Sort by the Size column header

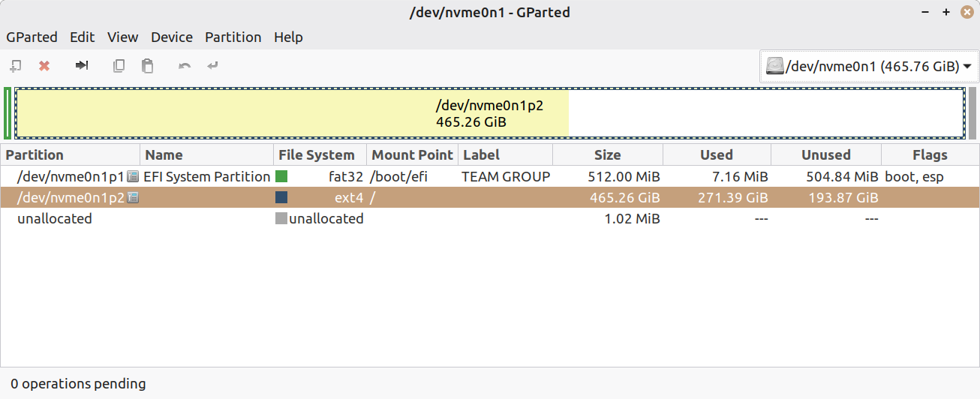coord(607,155)
